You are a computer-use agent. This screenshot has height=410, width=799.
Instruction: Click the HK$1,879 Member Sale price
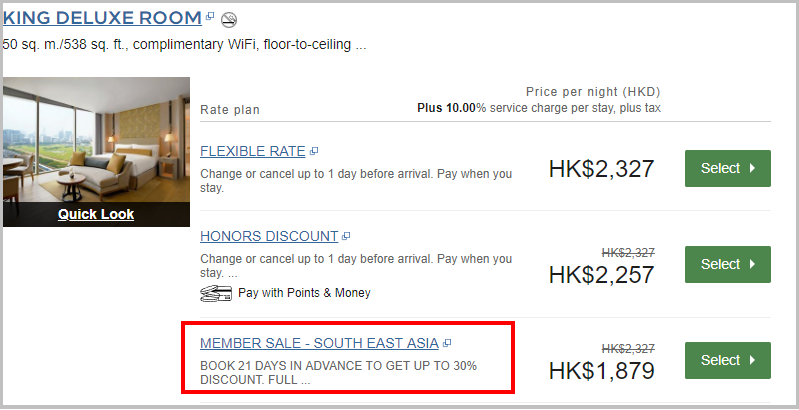(x=601, y=371)
